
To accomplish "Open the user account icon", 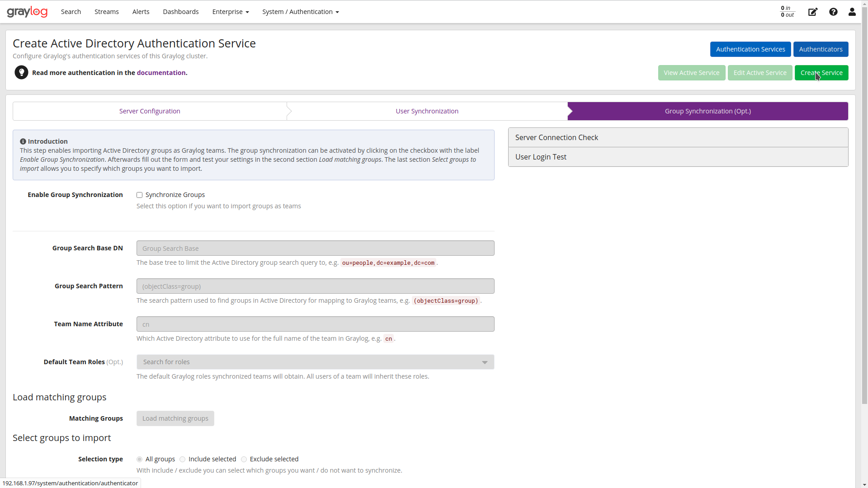I will 852,12.
